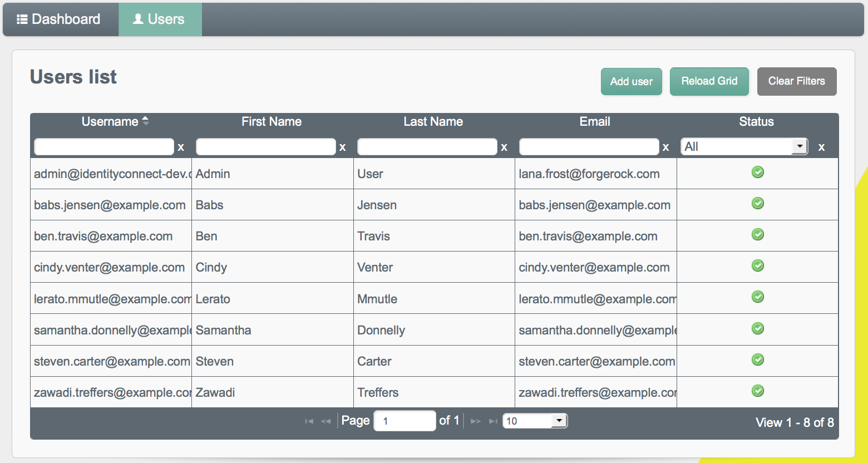Image resolution: width=868 pixels, height=463 pixels.
Task: Click status check icon for Cindy row
Action: tap(758, 265)
